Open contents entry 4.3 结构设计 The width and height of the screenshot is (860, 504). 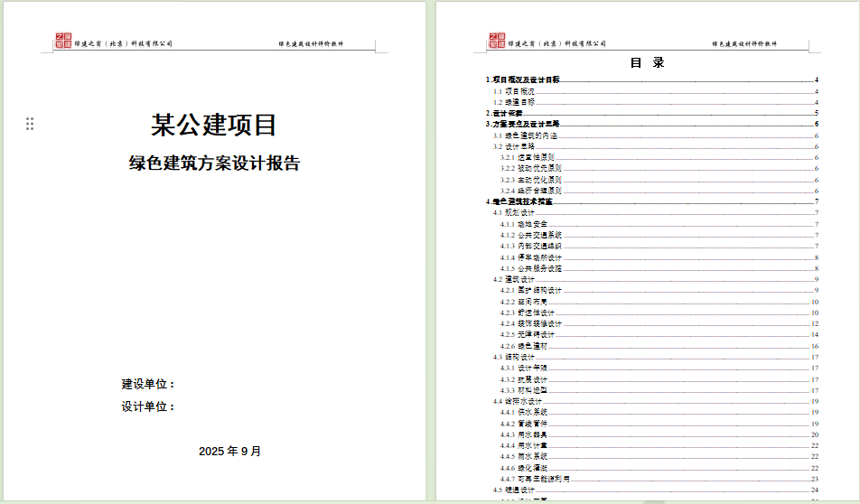[x=656, y=357]
